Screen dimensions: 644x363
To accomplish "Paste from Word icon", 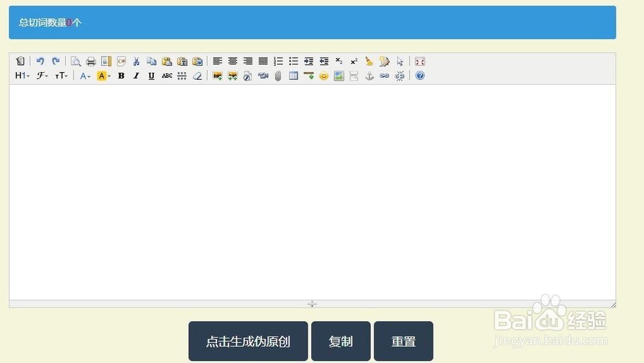I will (197, 61).
